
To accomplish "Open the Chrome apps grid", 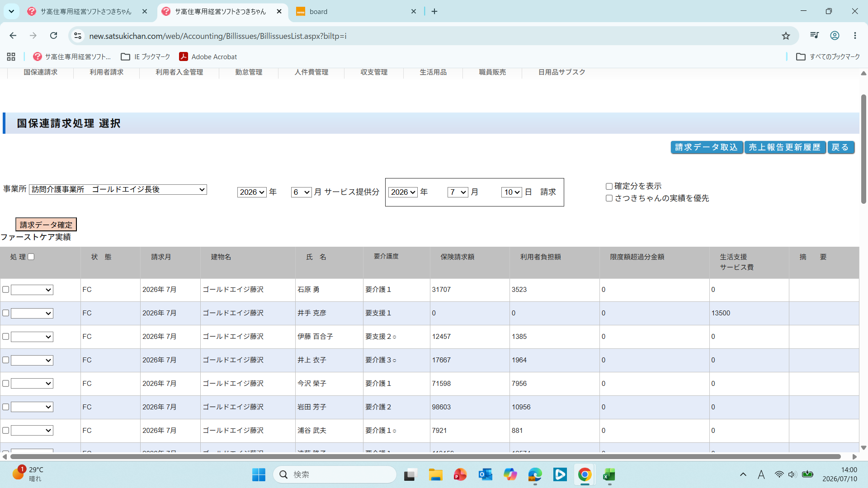I will [11, 56].
